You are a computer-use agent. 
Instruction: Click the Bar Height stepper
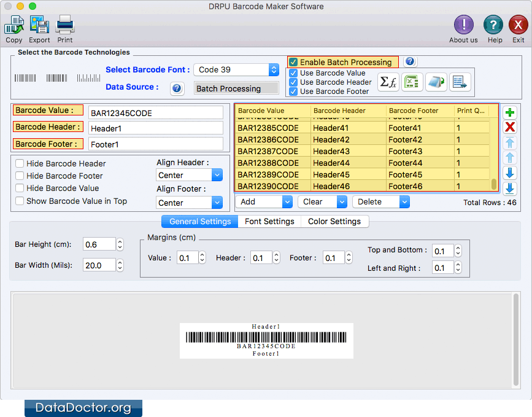(x=120, y=244)
